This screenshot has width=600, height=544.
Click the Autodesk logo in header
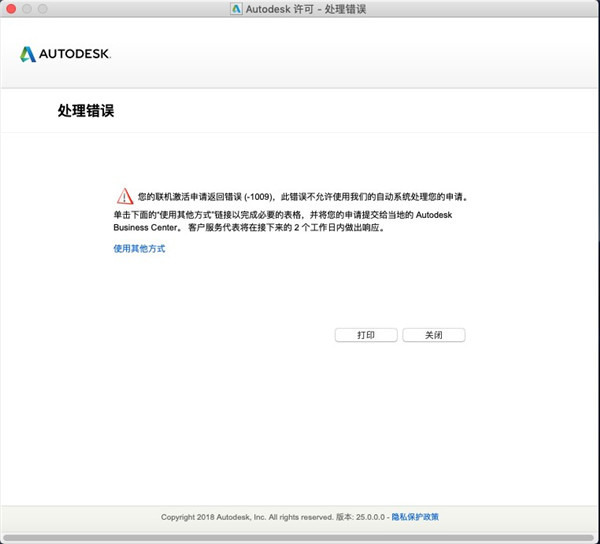(65, 54)
